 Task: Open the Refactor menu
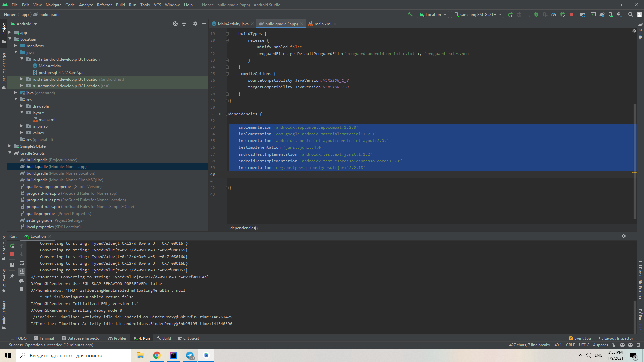pyautogui.click(x=104, y=5)
